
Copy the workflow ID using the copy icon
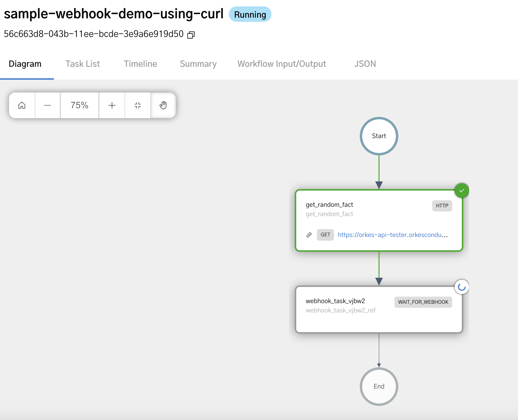click(x=191, y=34)
